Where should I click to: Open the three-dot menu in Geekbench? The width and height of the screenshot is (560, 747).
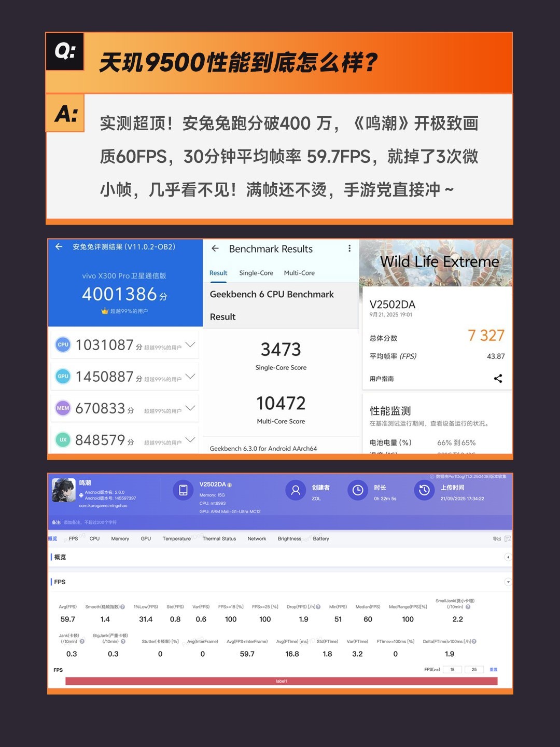pos(349,248)
